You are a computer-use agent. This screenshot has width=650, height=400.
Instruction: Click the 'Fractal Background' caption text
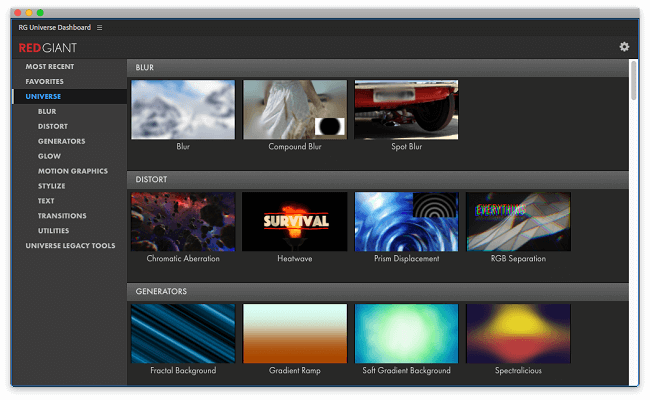183,371
